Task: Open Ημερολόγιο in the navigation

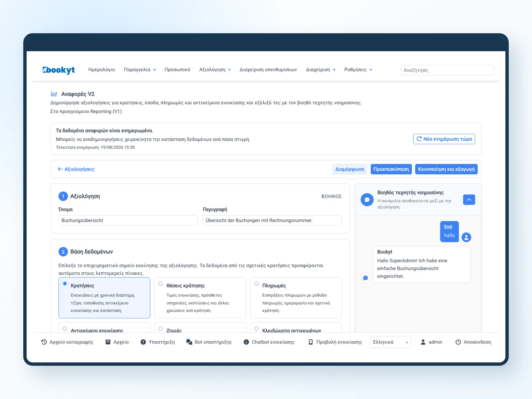Action: (x=101, y=70)
